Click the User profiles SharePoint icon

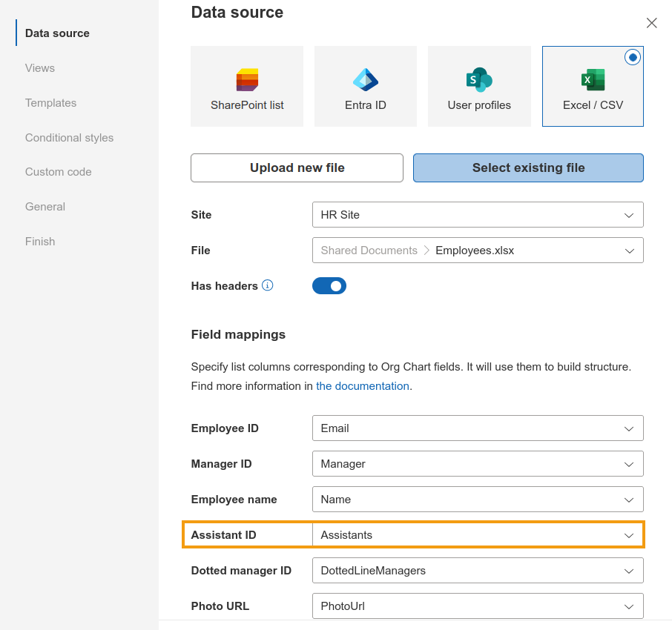479,79
